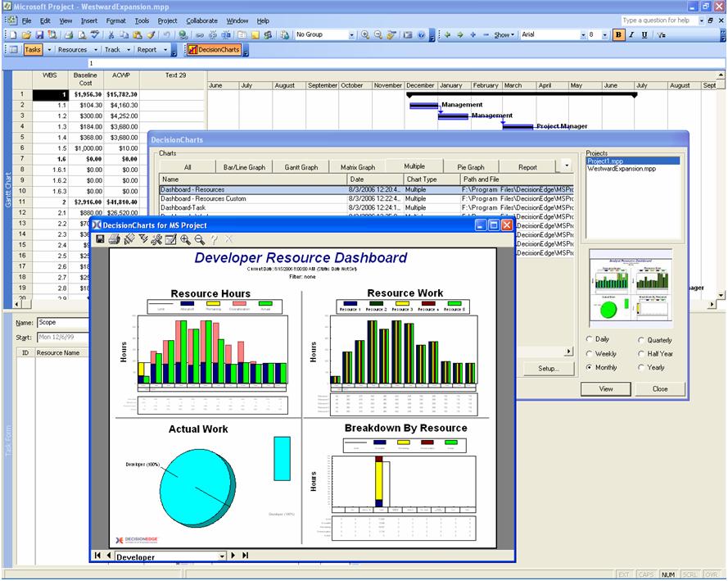Screen dimensions: 728x581
Task: Switch to the Pie Graph chart category
Action: tap(473, 166)
